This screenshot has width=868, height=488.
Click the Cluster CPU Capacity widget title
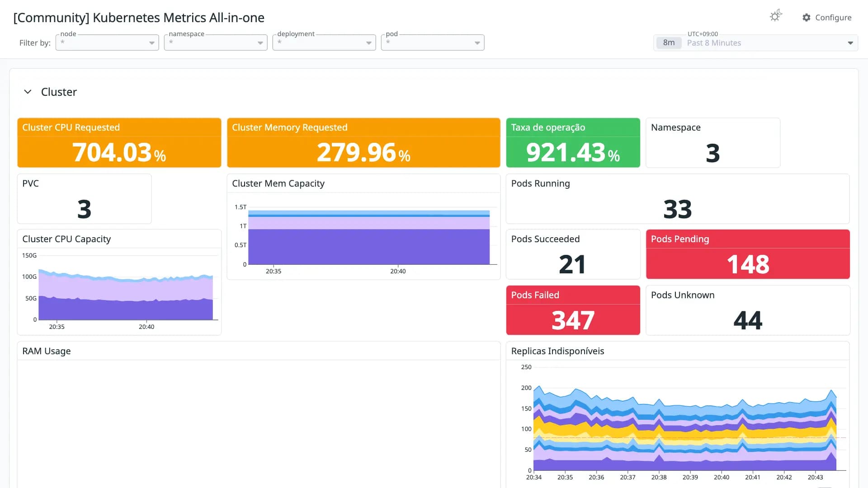pyautogui.click(x=66, y=239)
